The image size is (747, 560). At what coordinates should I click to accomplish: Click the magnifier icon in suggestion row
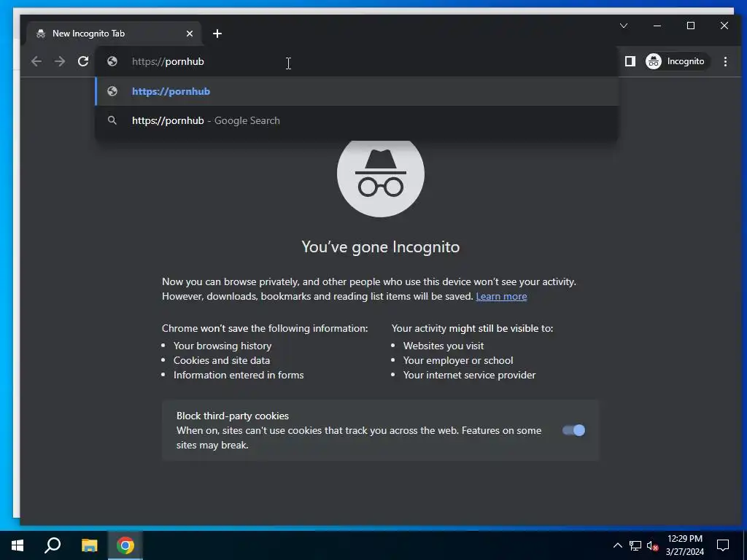pos(112,120)
